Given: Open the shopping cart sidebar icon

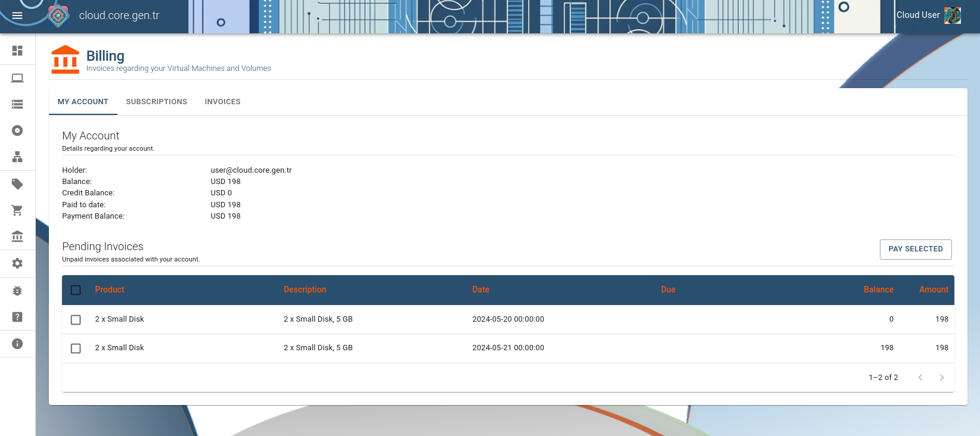Looking at the screenshot, I should [x=17, y=210].
